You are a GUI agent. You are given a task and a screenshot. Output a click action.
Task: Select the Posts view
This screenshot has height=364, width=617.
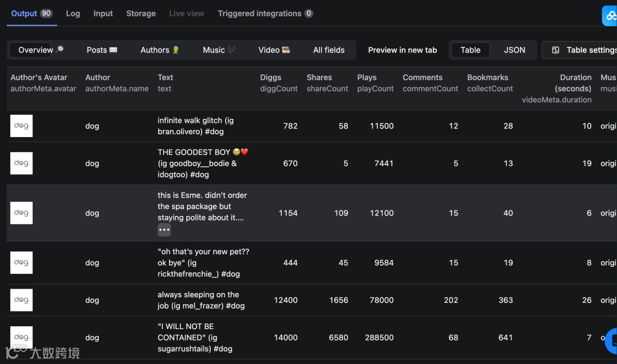102,50
